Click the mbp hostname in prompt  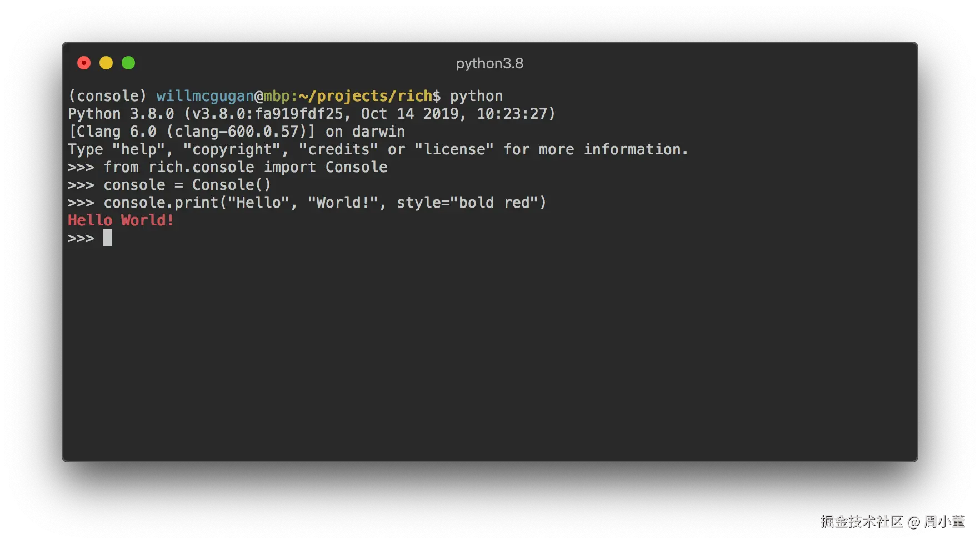point(277,97)
